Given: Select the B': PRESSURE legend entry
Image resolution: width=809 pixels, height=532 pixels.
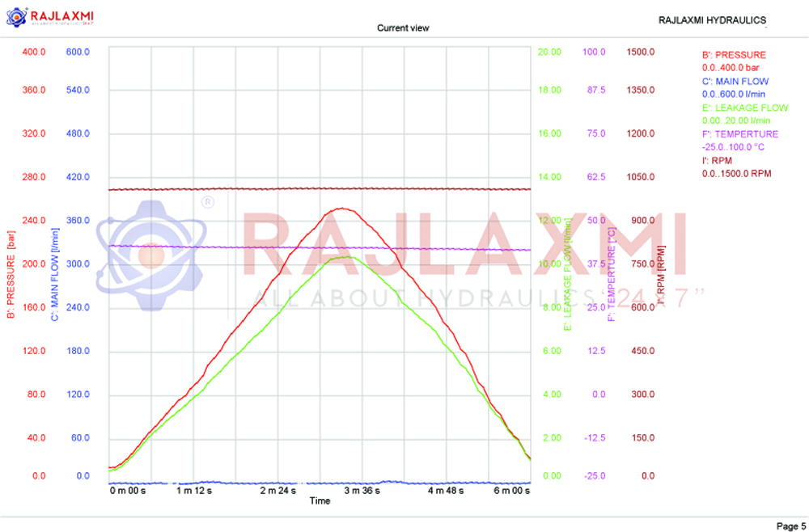Looking at the screenshot, I should (x=734, y=55).
